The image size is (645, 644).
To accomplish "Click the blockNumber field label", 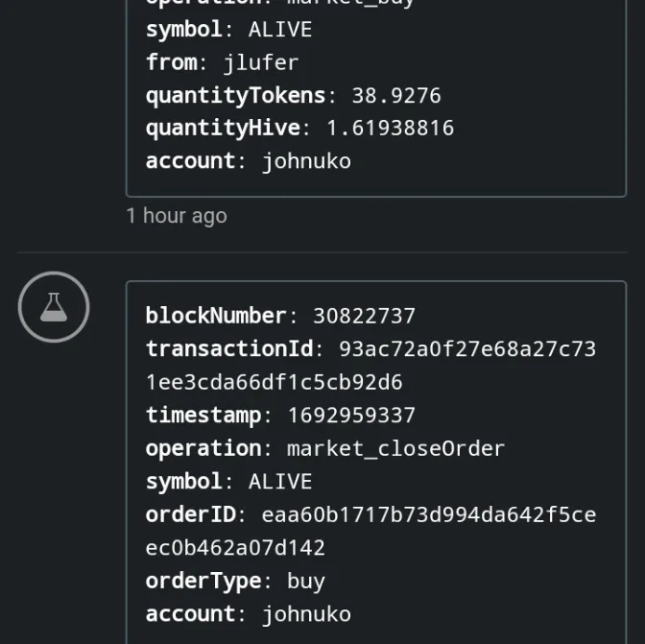I will coord(215,316).
